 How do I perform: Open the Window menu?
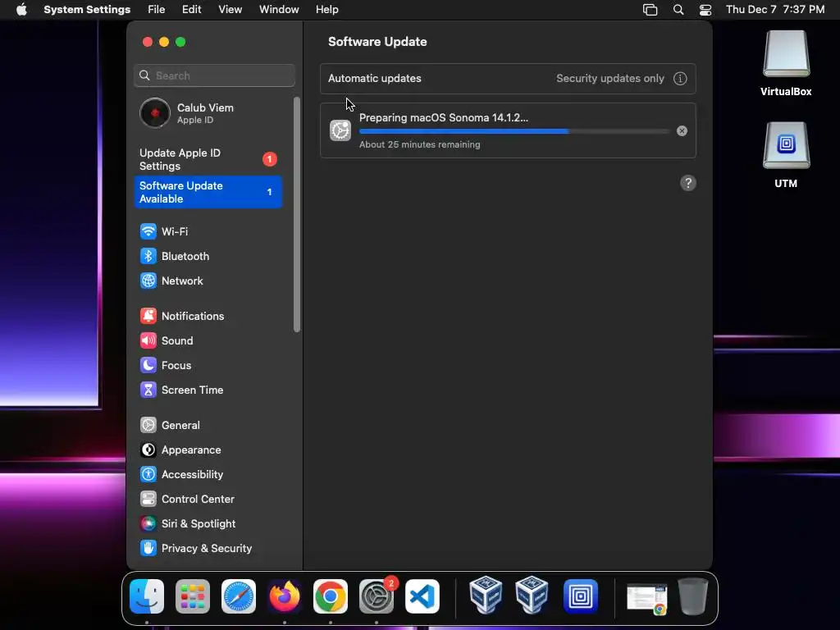(279, 10)
